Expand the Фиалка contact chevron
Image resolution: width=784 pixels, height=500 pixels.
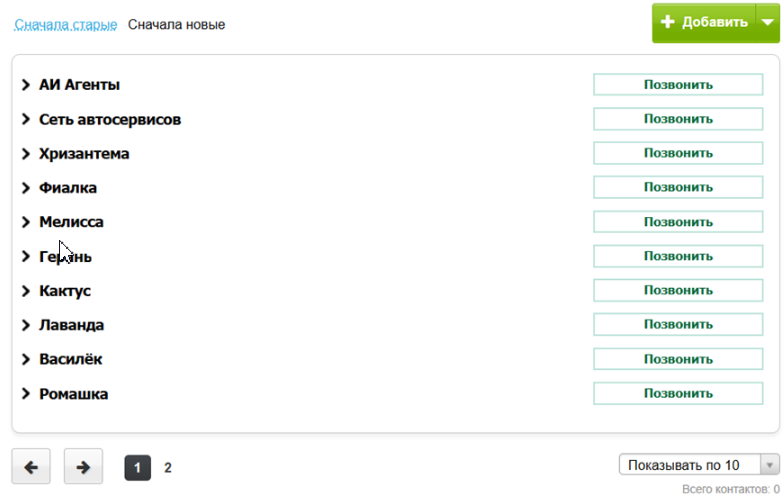[x=26, y=188]
